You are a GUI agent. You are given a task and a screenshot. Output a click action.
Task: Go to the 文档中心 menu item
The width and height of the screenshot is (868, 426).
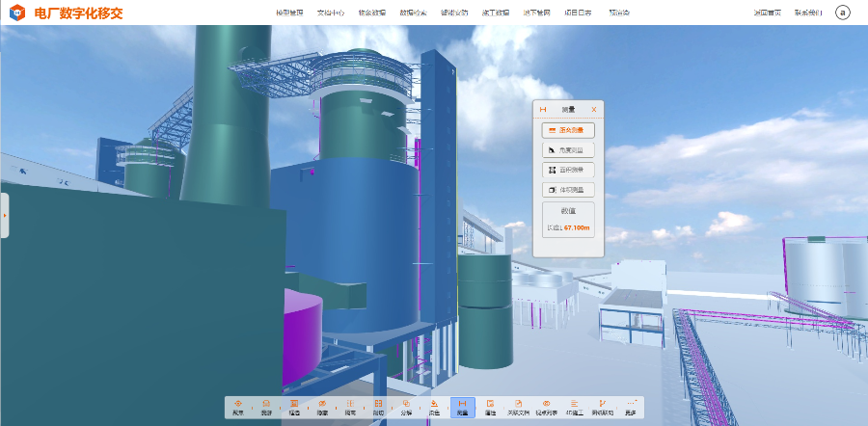coord(331,13)
